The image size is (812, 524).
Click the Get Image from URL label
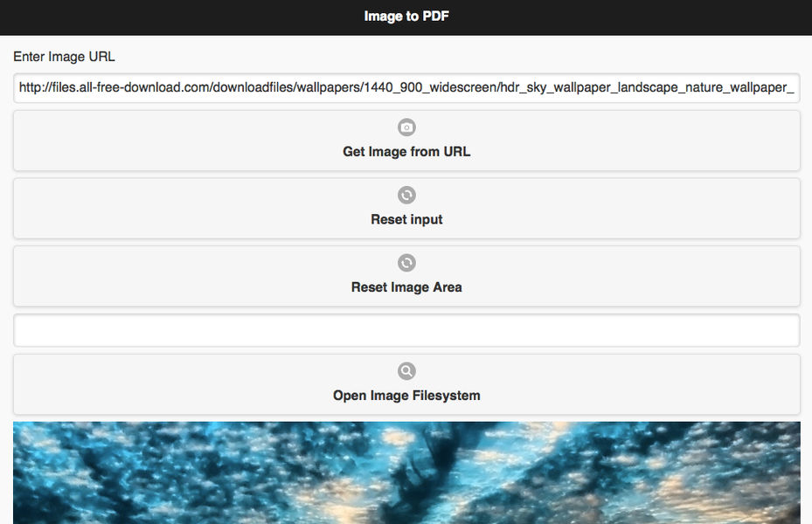(406, 152)
